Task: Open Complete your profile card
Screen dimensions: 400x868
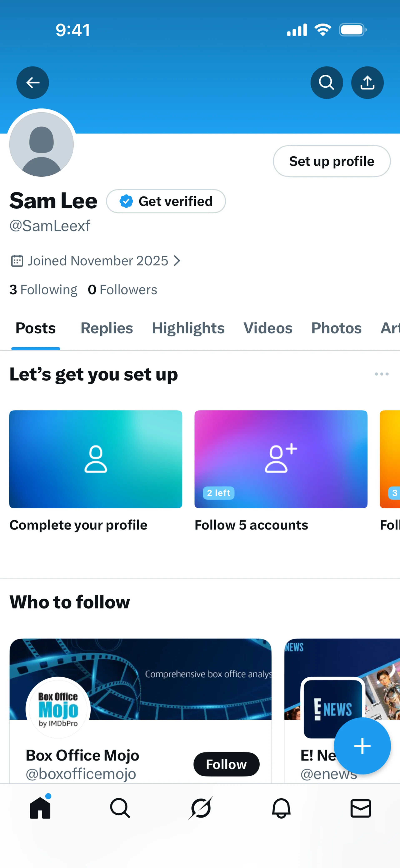Action: coord(96,459)
